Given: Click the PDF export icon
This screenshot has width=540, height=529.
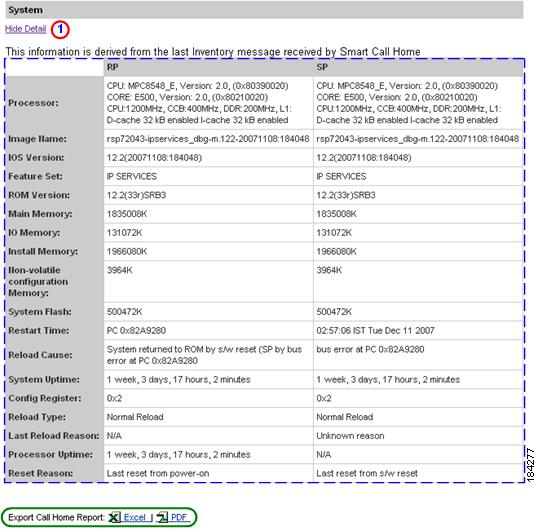Looking at the screenshot, I should 162,517.
